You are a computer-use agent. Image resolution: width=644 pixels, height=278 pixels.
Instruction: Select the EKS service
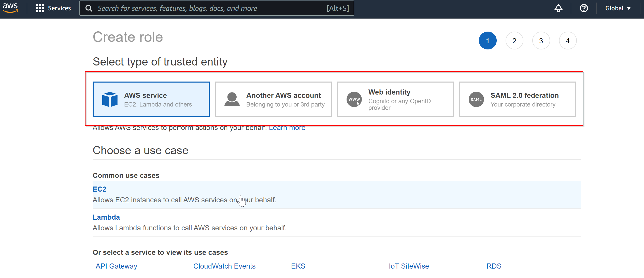pyautogui.click(x=298, y=266)
